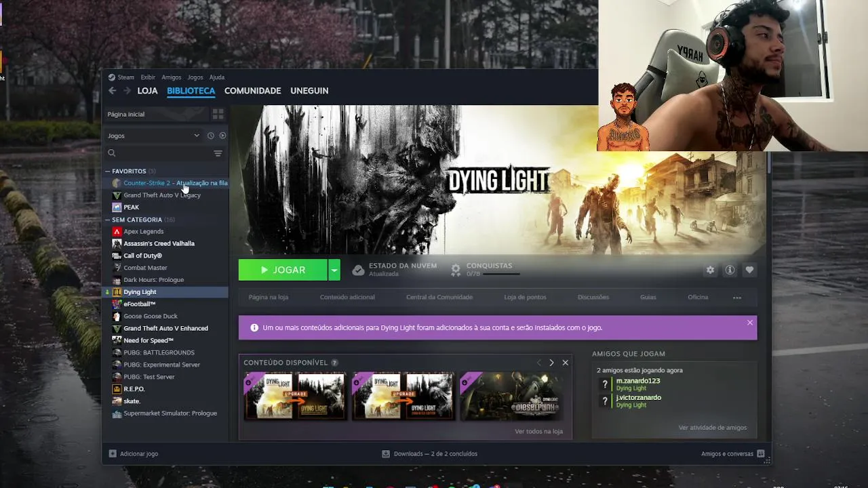Screen dimensions: 868x488
Task: Open Dying Light settings gear
Action: coord(710,270)
